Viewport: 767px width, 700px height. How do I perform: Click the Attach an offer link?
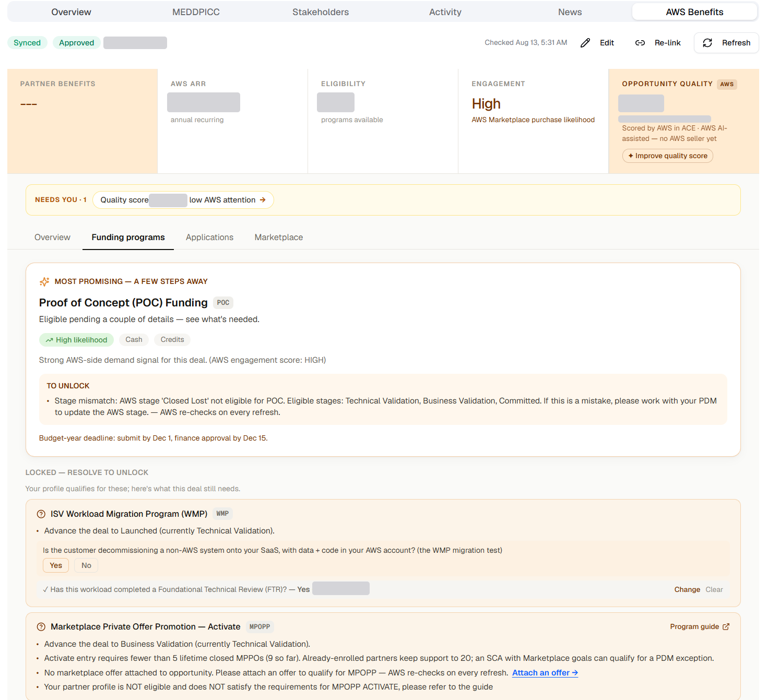(545, 673)
